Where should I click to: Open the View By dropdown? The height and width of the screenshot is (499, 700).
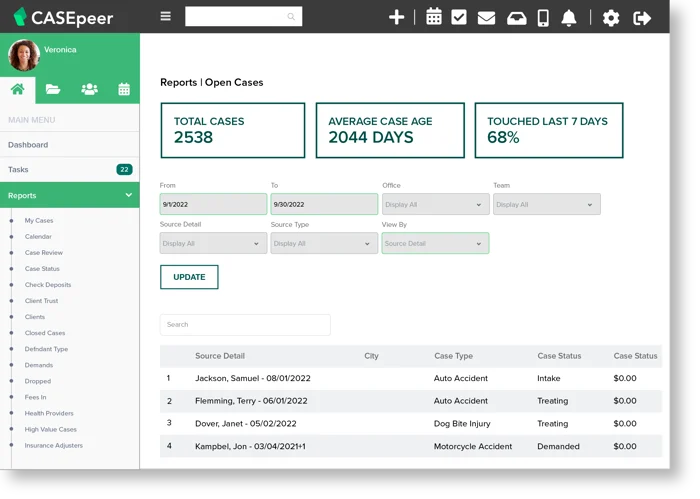tap(435, 243)
